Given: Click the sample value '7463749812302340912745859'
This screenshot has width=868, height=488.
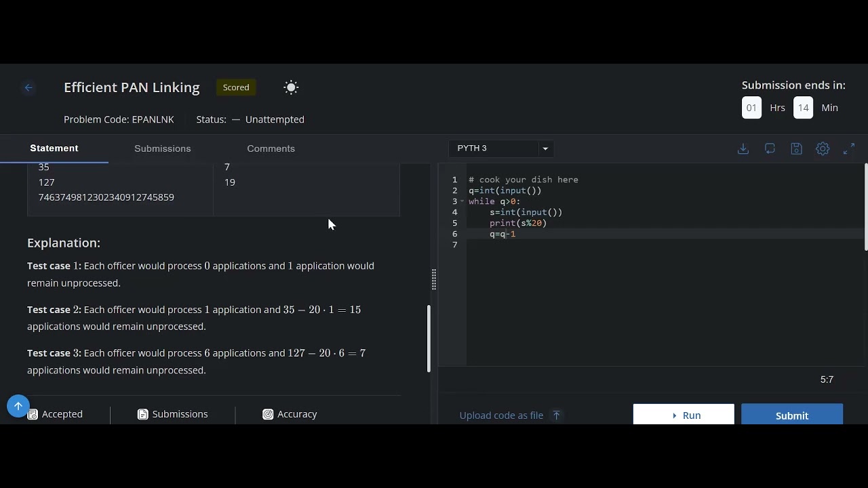Looking at the screenshot, I should 106,197.
